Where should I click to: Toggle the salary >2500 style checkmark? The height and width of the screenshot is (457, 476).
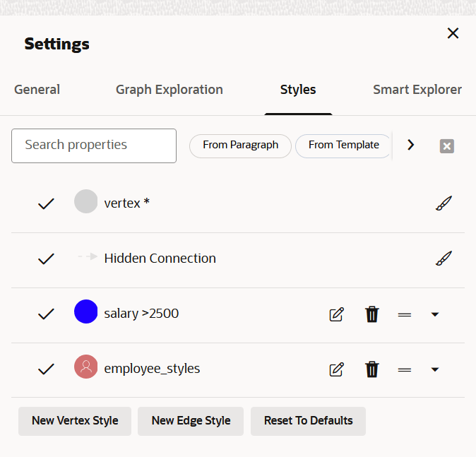coord(46,314)
